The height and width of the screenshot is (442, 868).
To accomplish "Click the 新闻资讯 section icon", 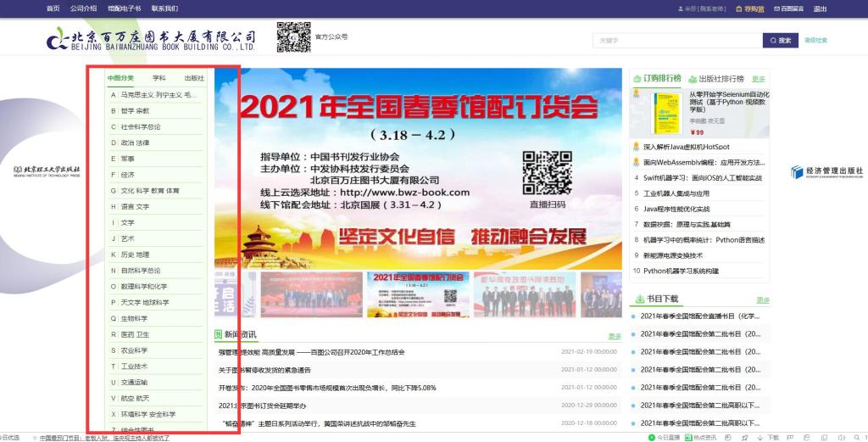I will 219,334.
